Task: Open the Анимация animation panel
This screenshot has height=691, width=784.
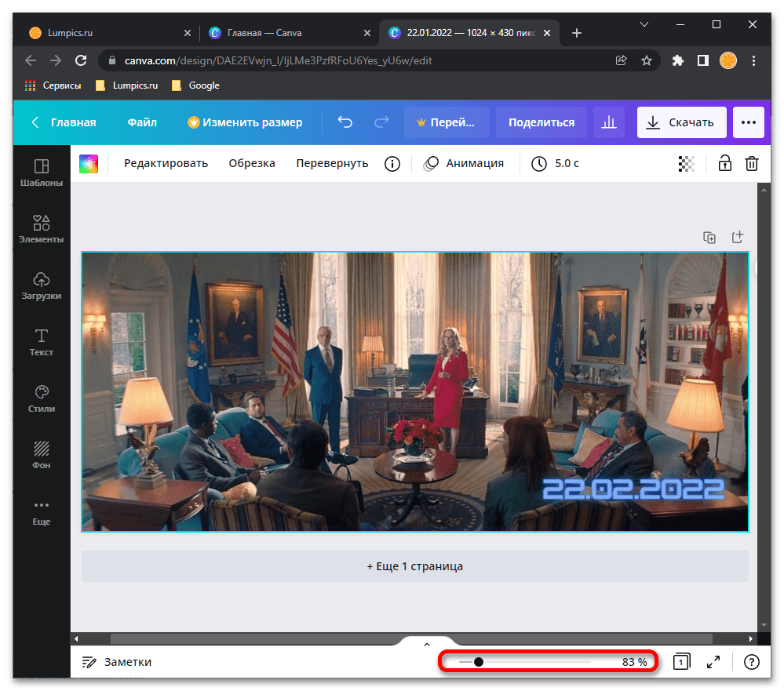Action: [463, 163]
